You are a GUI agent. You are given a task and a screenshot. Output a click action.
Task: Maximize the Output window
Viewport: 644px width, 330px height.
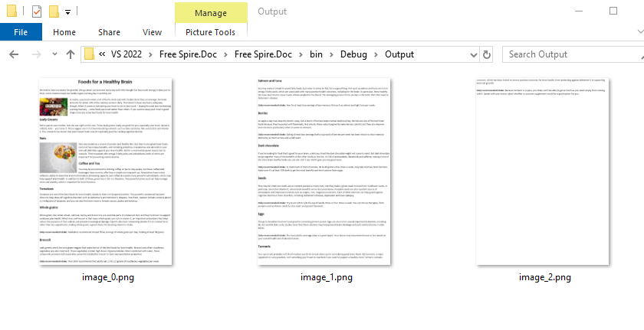click(613, 11)
